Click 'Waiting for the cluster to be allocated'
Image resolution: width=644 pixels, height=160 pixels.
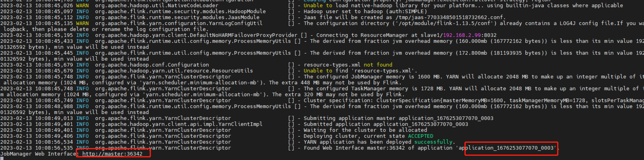click(365, 130)
